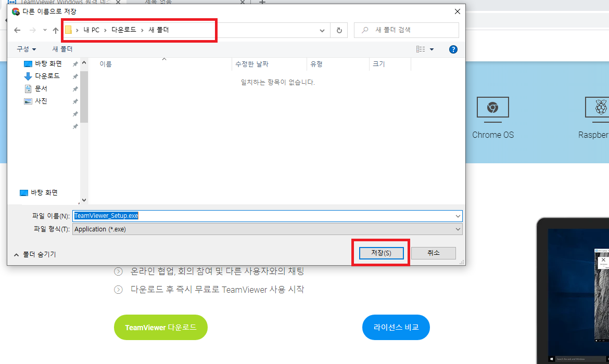The width and height of the screenshot is (609, 364).
Task: Open the file name dropdown arrow
Action: tap(458, 216)
